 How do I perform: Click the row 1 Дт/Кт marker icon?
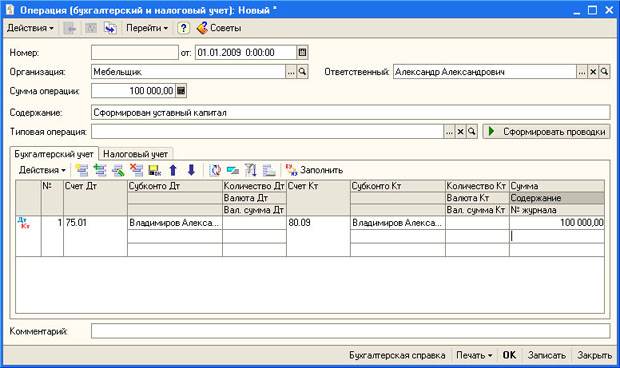click(24, 223)
